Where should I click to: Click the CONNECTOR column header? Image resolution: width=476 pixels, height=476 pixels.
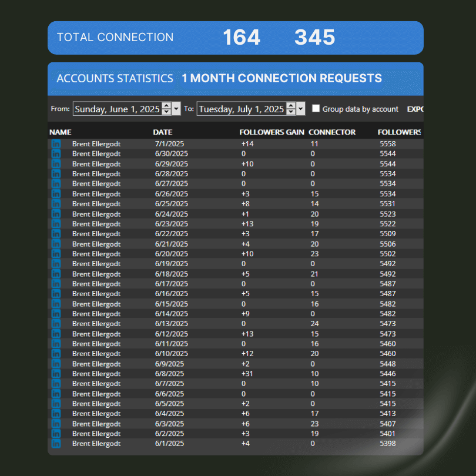(332, 132)
